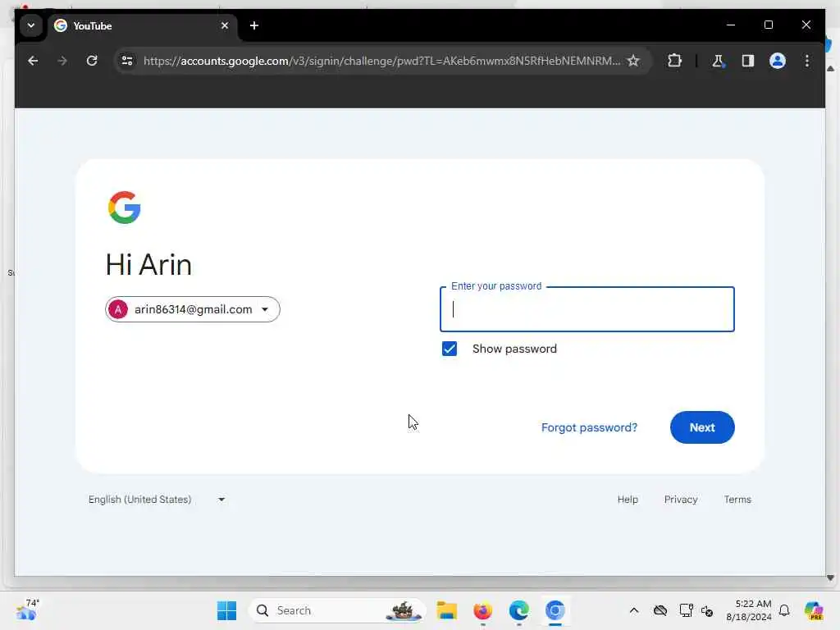
Task: Show hidden system tray icons
Action: [x=634, y=610]
